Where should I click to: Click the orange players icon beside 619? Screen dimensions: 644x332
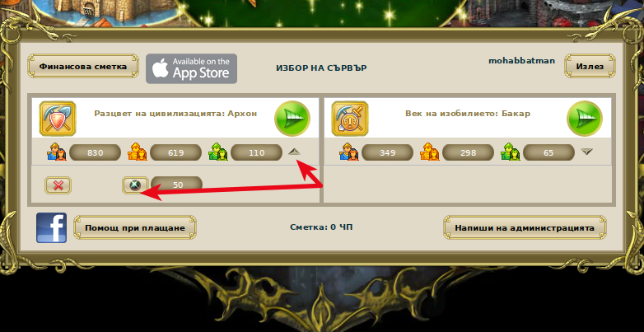[138, 152]
